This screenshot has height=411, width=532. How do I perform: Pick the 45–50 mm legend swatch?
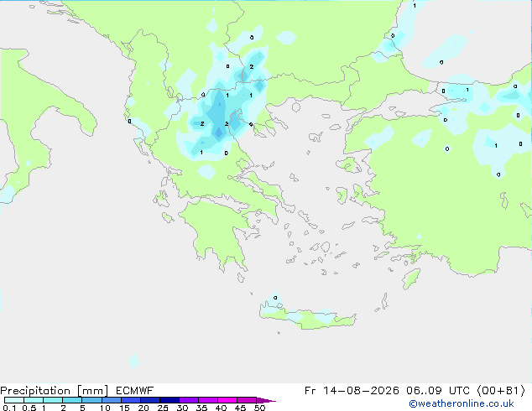[x=247, y=400]
